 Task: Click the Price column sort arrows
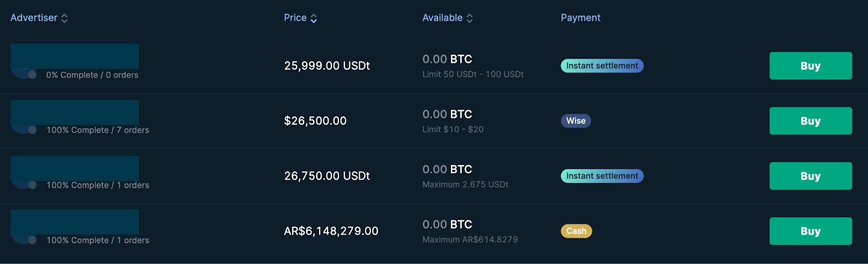(314, 18)
